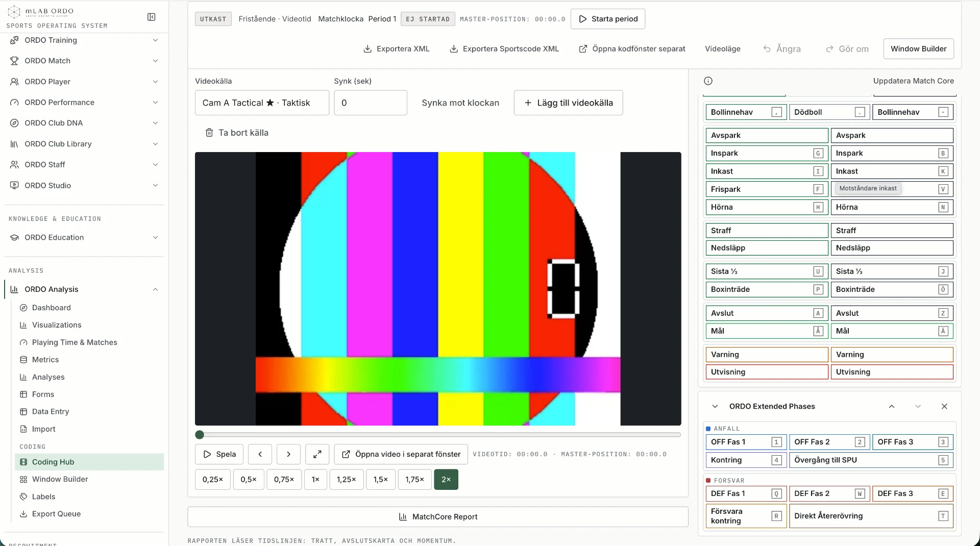This screenshot has height=546, width=980.
Task: Click the ORDO Education cap icon
Action: [14, 237]
